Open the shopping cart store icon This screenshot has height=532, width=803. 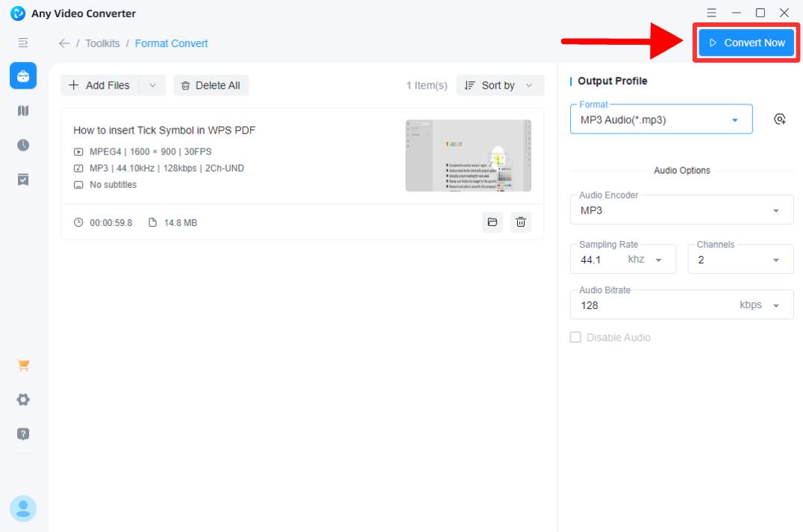(x=23, y=365)
